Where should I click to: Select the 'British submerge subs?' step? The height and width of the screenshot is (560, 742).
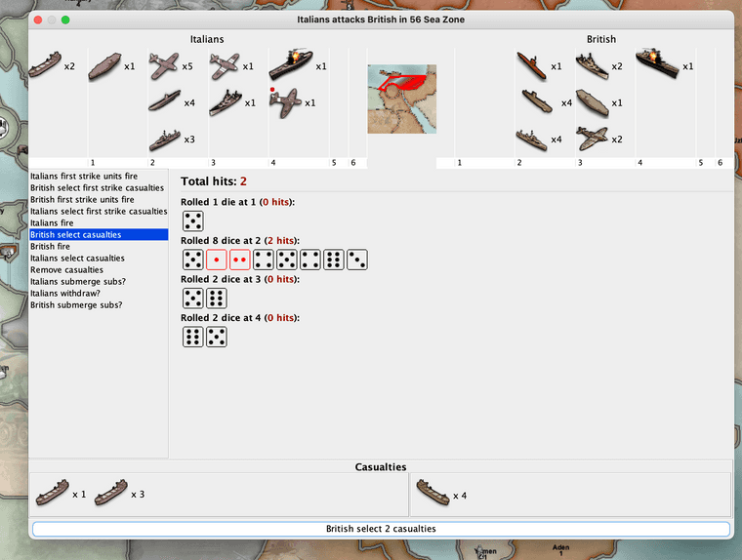pos(75,304)
